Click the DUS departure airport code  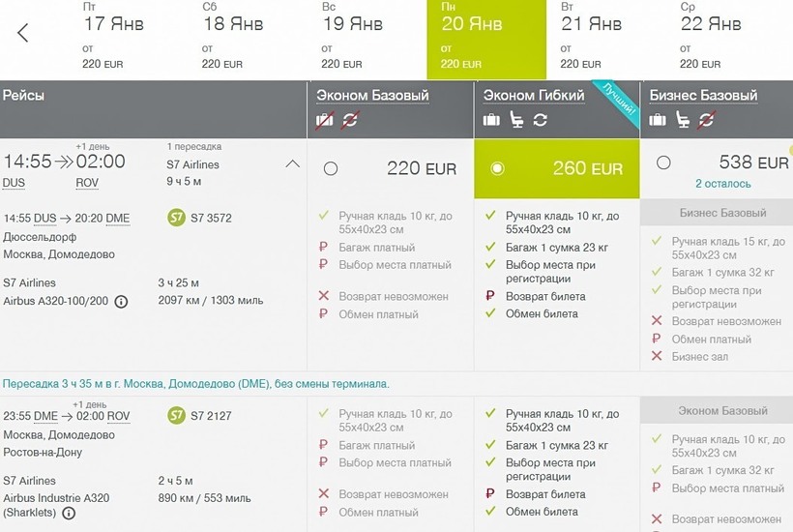coord(15,183)
